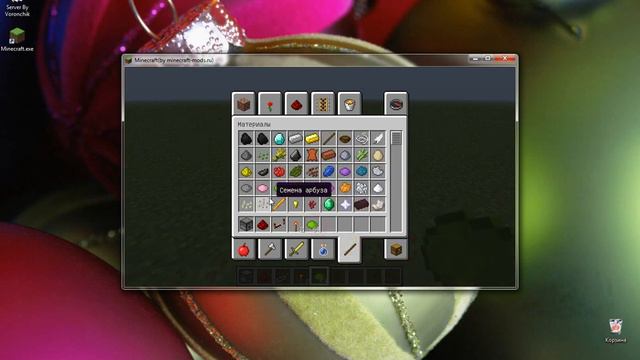
Task: Pick the nether star item
Action: coord(345,204)
